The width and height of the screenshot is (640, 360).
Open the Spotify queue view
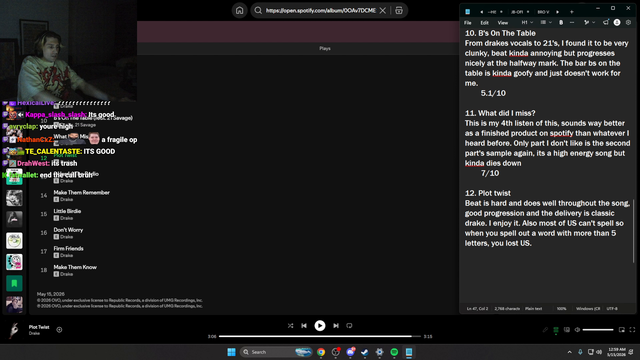tap(556, 329)
